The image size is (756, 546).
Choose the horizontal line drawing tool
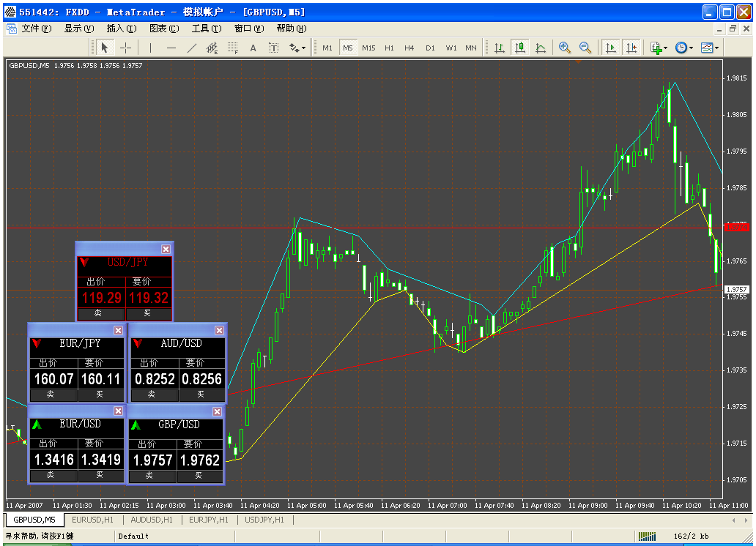pos(171,48)
